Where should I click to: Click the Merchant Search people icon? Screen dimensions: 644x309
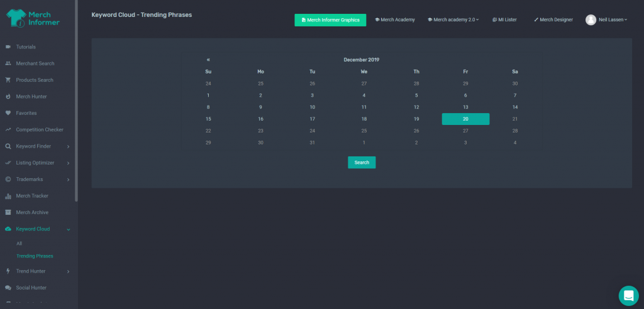tap(8, 63)
